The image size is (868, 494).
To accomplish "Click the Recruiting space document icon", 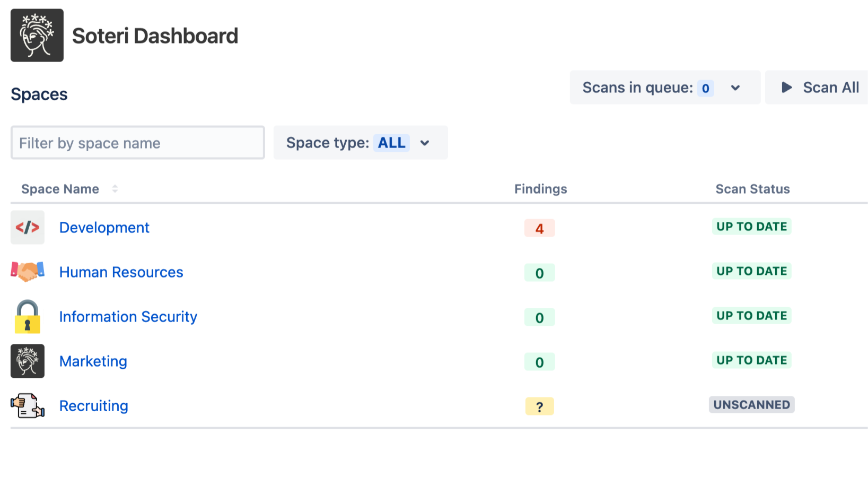I will 28,406.
